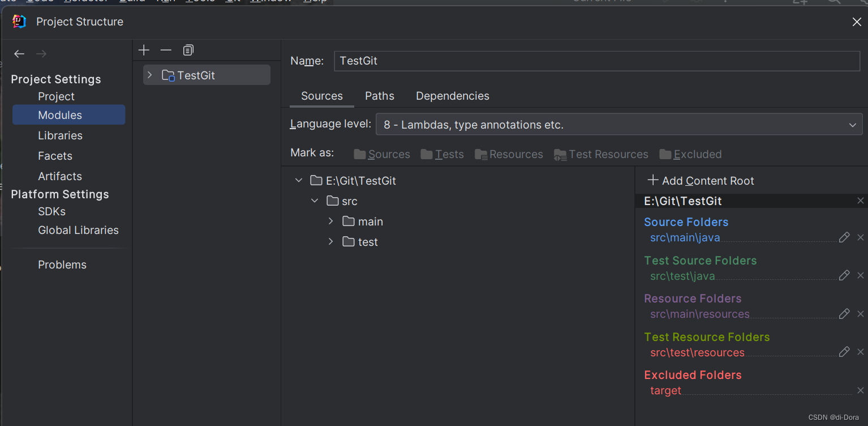The width and height of the screenshot is (868, 426).
Task: Mark folder as Test Resources
Action: click(601, 154)
